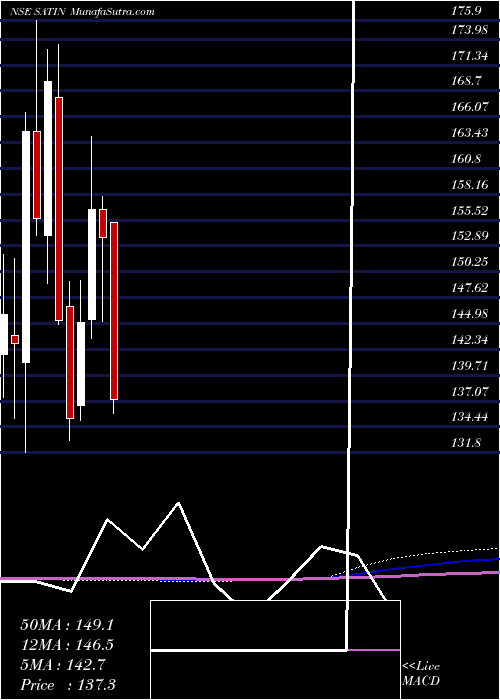The height and width of the screenshot is (700, 500).
Task: Click the 131.8 price axis label
Action: click(x=467, y=443)
